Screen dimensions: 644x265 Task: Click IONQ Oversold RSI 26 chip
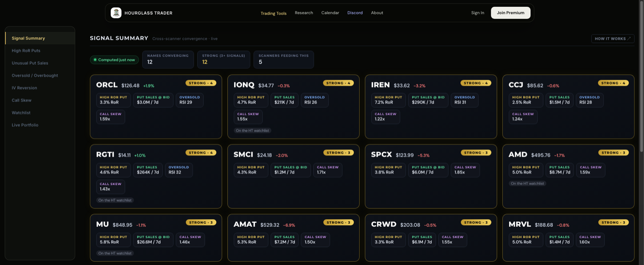tap(315, 100)
